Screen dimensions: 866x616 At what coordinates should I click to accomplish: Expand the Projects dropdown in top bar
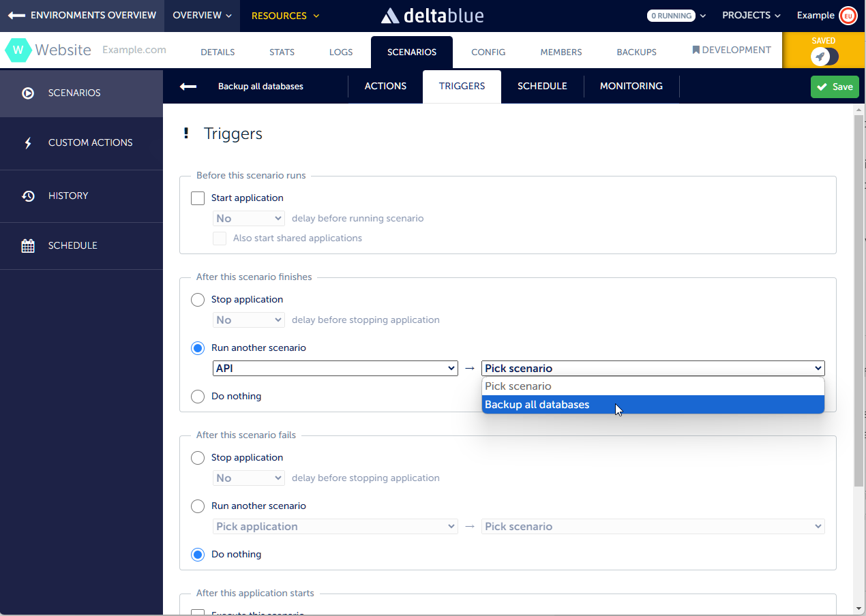click(x=752, y=16)
